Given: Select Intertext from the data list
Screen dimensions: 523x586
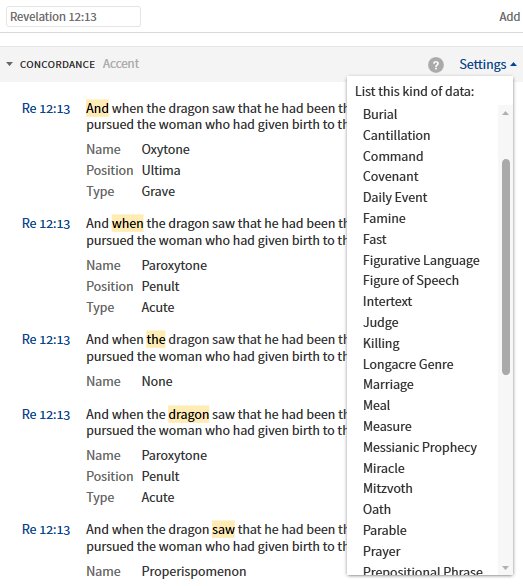Looking at the screenshot, I should [387, 302].
